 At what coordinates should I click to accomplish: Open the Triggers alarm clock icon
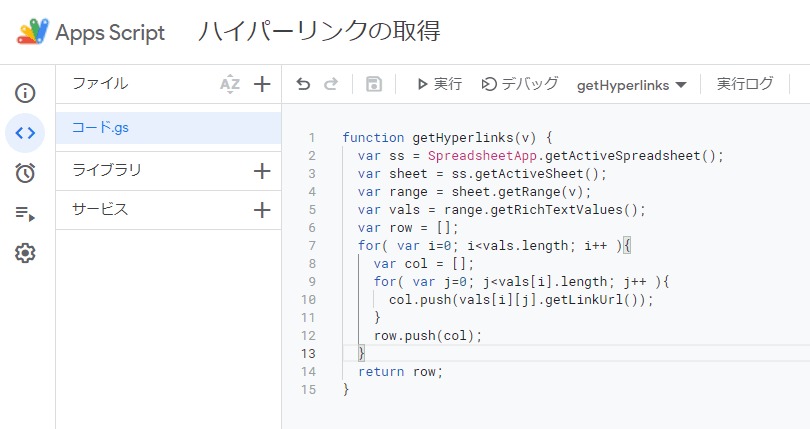click(x=26, y=173)
